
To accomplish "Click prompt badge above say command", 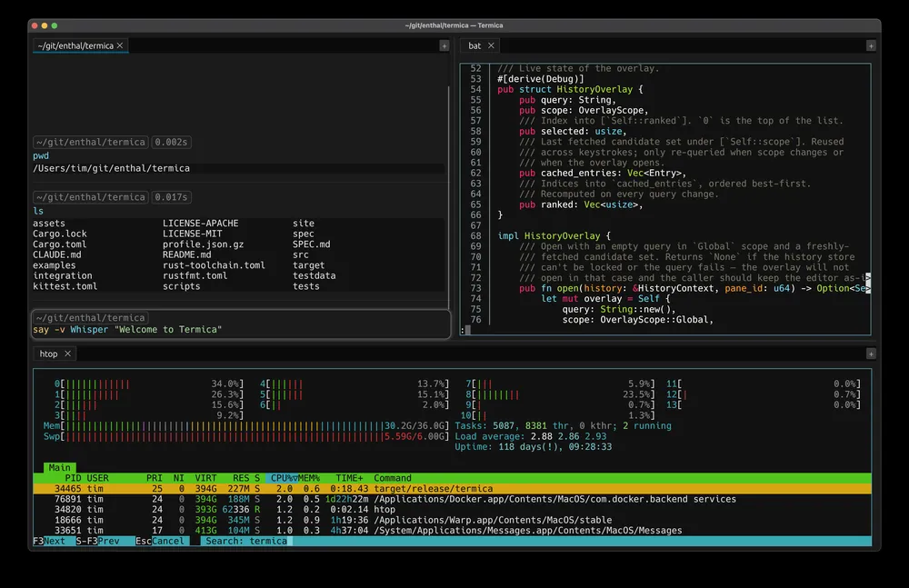I will (90, 318).
